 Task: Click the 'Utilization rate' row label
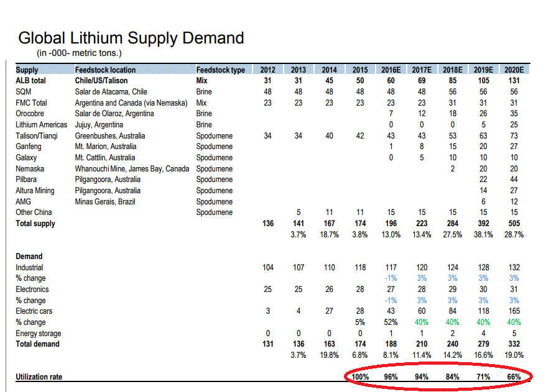point(39,377)
